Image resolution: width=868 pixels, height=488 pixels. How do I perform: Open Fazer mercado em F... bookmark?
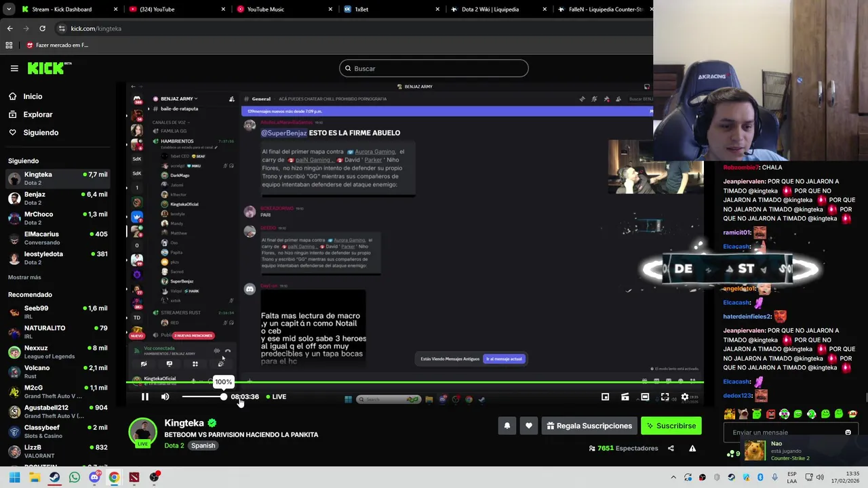point(58,45)
